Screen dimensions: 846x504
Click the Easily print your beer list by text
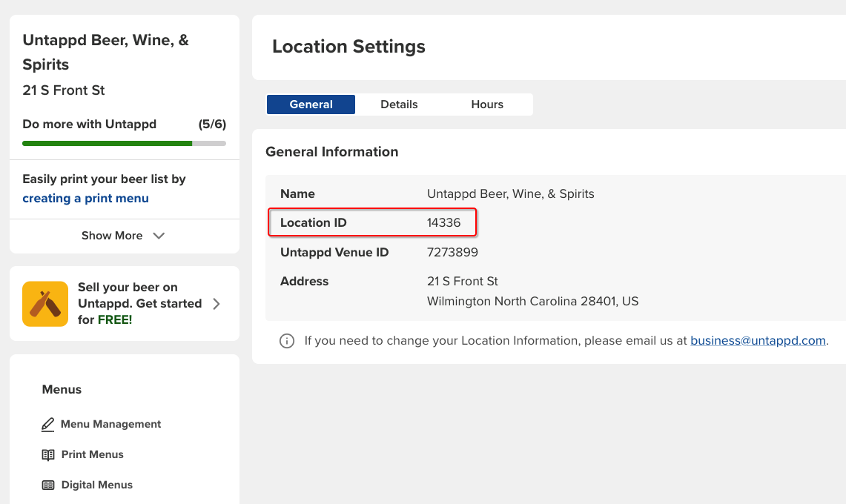104,179
